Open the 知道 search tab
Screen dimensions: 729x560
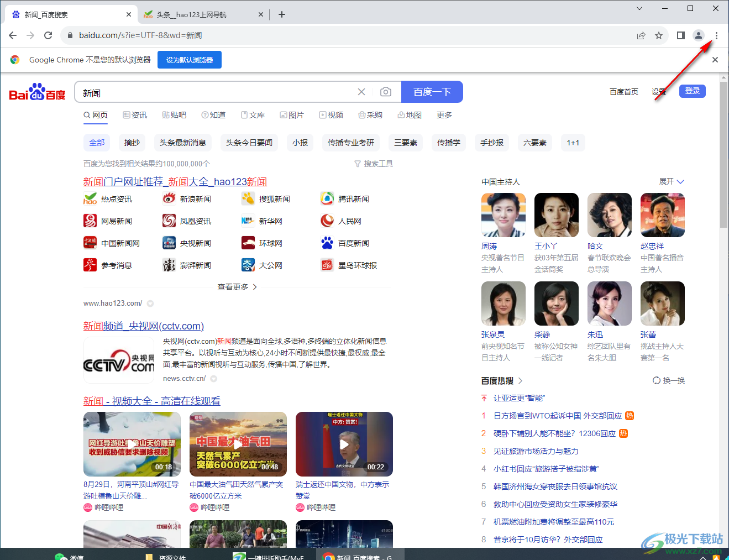(213, 115)
